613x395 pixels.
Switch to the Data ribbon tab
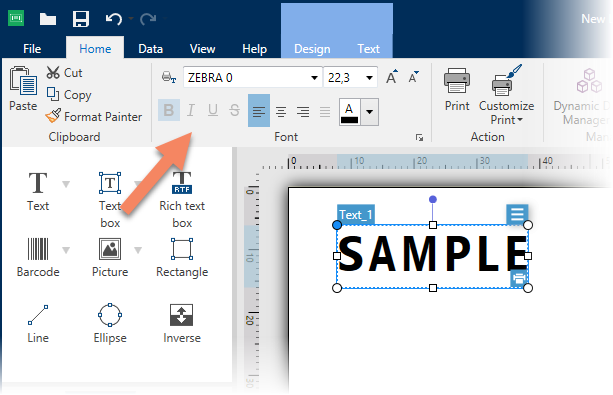tap(151, 49)
